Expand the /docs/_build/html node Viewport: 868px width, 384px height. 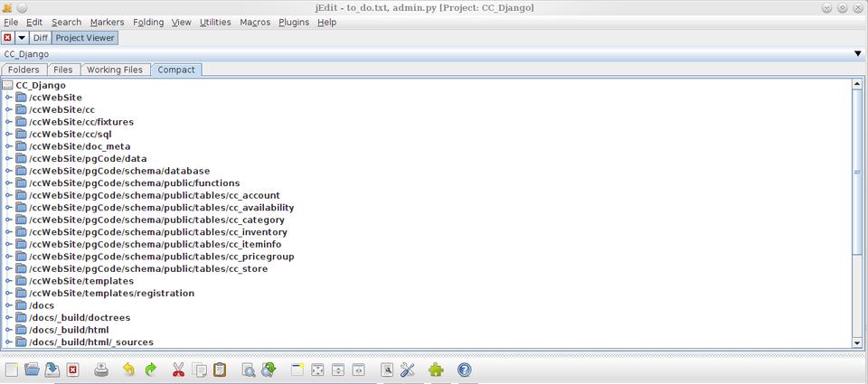click(x=8, y=330)
